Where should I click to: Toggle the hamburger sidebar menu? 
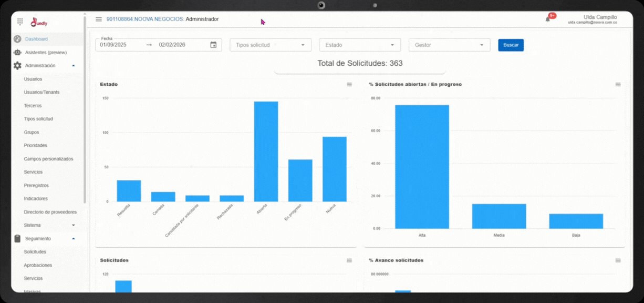[x=98, y=19]
